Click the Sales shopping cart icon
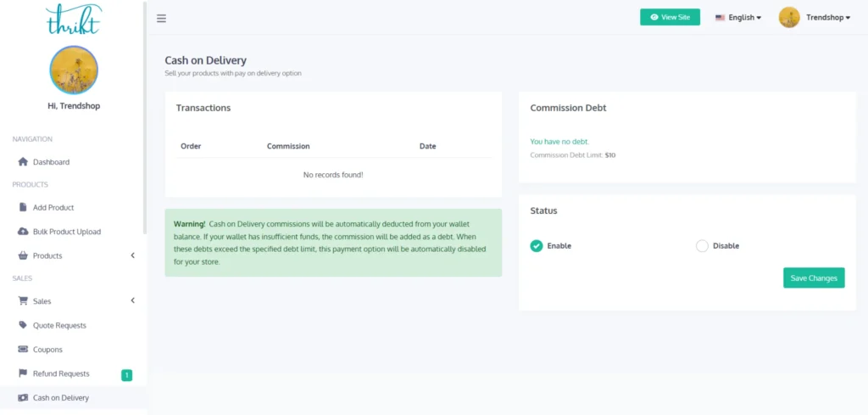Screen dimensions: 868x415 click(x=23, y=301)
